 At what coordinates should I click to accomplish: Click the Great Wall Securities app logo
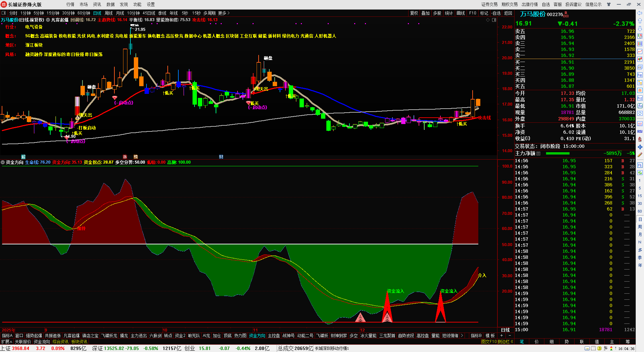[4, 4]
